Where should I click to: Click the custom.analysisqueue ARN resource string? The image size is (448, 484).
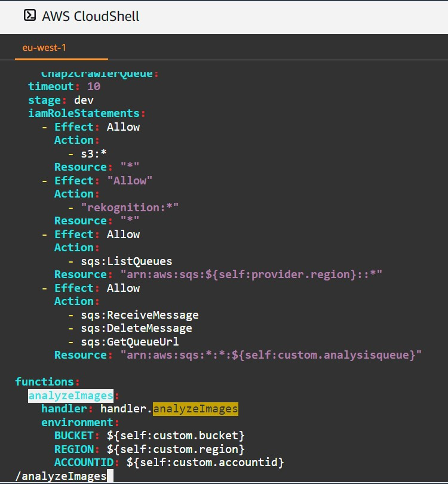[x=271, y=355]
